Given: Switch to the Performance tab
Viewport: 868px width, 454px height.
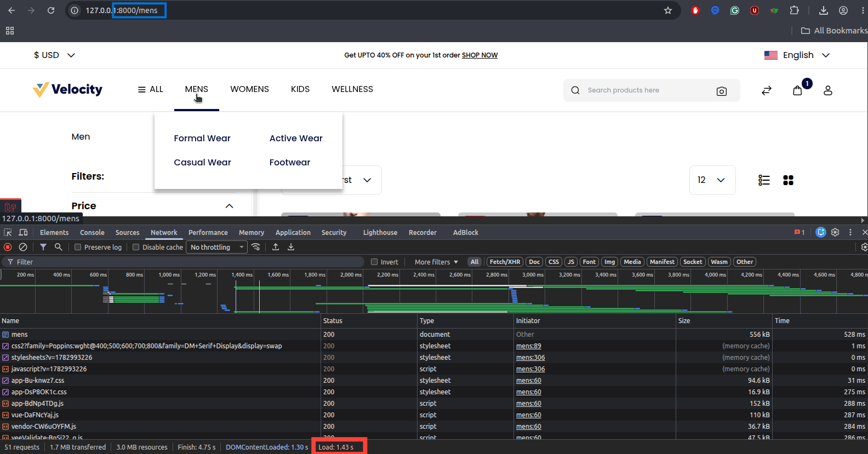Looking at the screenshot, I should (x=208, y=233).
